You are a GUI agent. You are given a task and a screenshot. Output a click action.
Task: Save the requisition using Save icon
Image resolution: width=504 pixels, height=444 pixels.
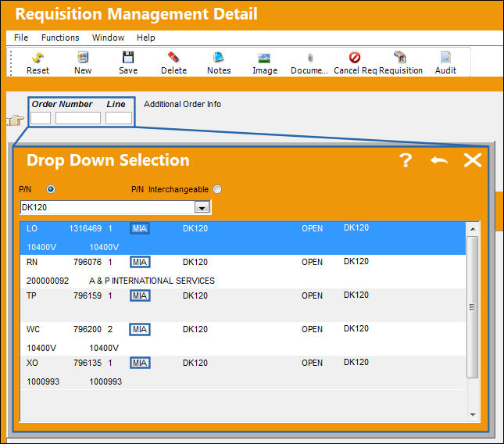pyautogui.click(x=128, y=58)
